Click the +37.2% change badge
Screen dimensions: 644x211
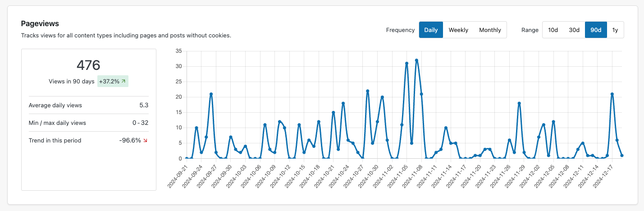113,82
